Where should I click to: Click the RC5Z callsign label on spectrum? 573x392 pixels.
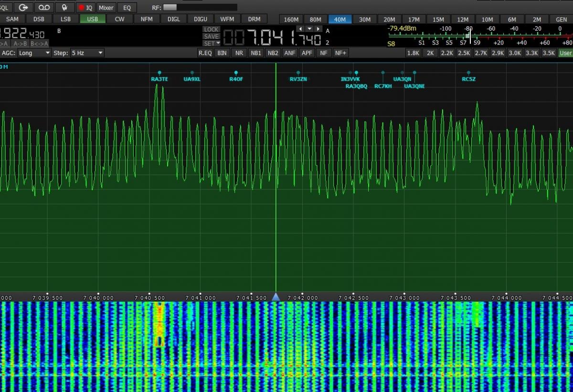pos(468,79)
